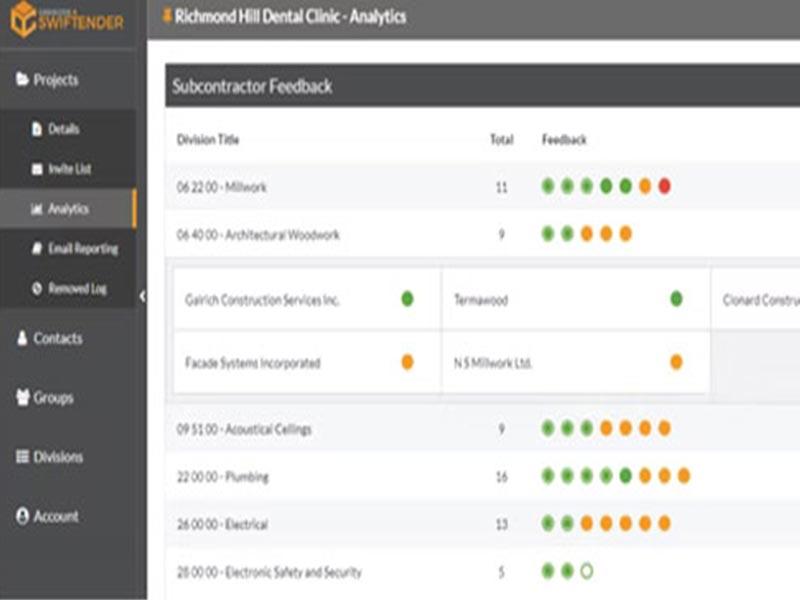Viewport: 800px width, 600px height.
Task: Navigate to Contacts
Action: [68, 338]
